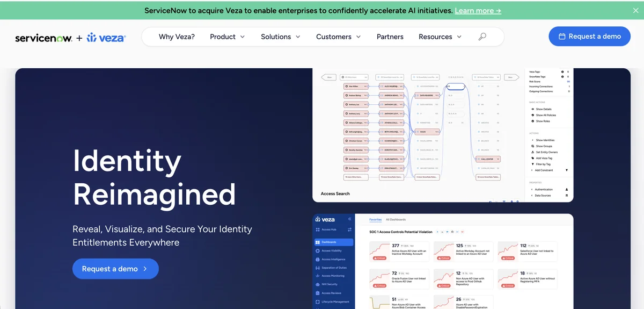The image size is (644, 309).
Task: Open the search magnifier in the navigation bar
Action: click(x=482, y=37)
